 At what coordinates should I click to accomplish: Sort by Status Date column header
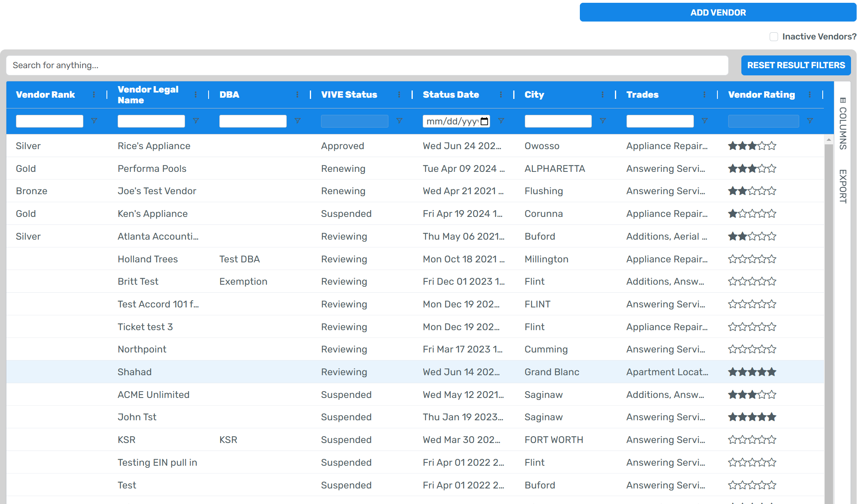pyautogui.click(x=451, y=94)
